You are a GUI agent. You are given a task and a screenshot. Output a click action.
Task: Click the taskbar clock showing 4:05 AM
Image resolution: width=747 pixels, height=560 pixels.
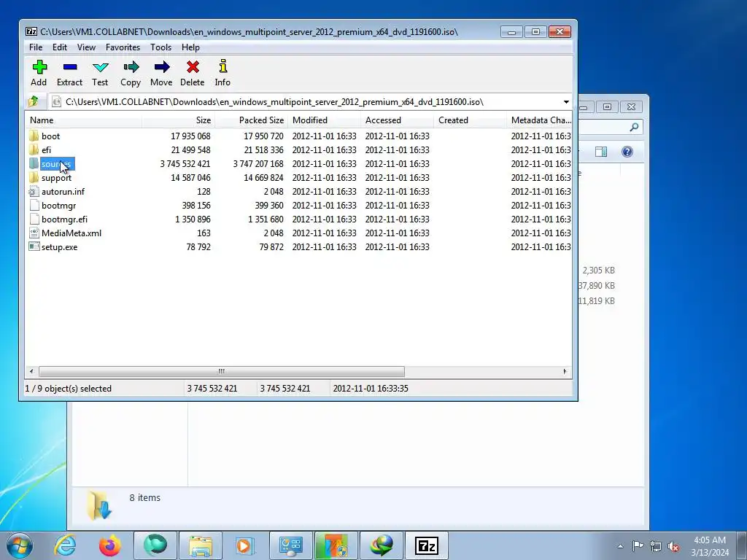coord(710,546)
